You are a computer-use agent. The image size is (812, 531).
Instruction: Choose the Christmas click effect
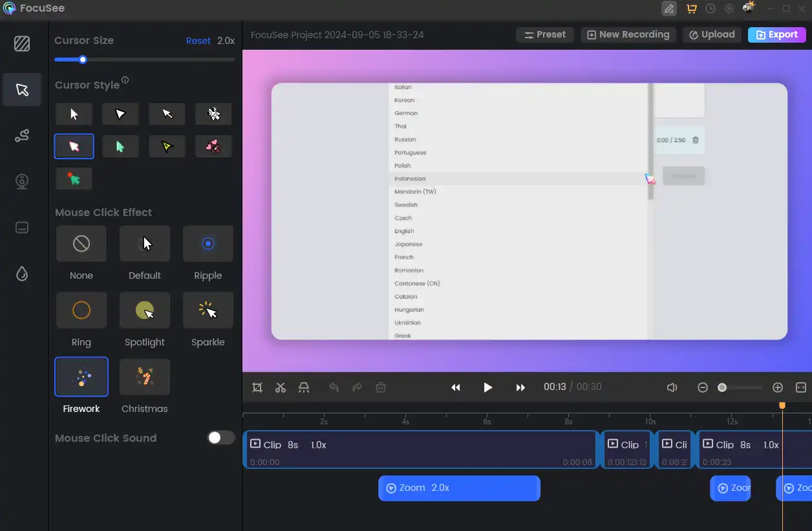[145, 377]
